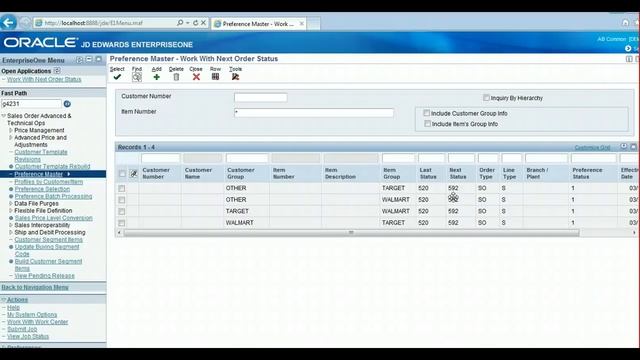Click My System Options link
This screenshot has width=640, height=360.
coord(32,315)
